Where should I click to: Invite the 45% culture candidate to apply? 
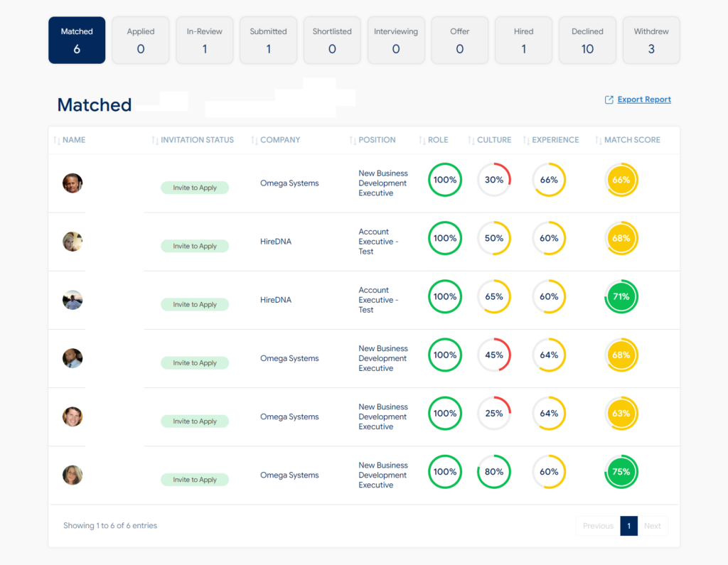pyautogui.click(x=195, y=362)
